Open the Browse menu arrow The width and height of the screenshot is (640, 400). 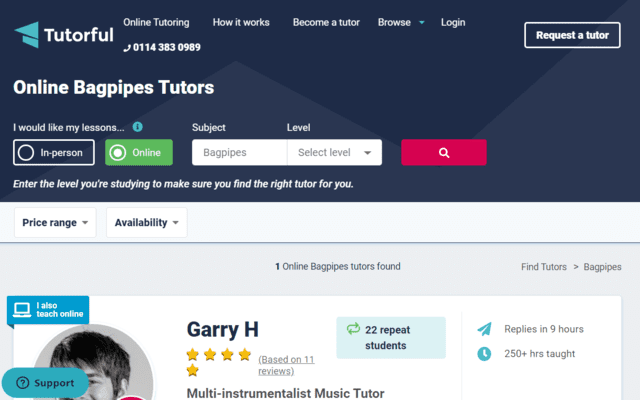(422, 22)
